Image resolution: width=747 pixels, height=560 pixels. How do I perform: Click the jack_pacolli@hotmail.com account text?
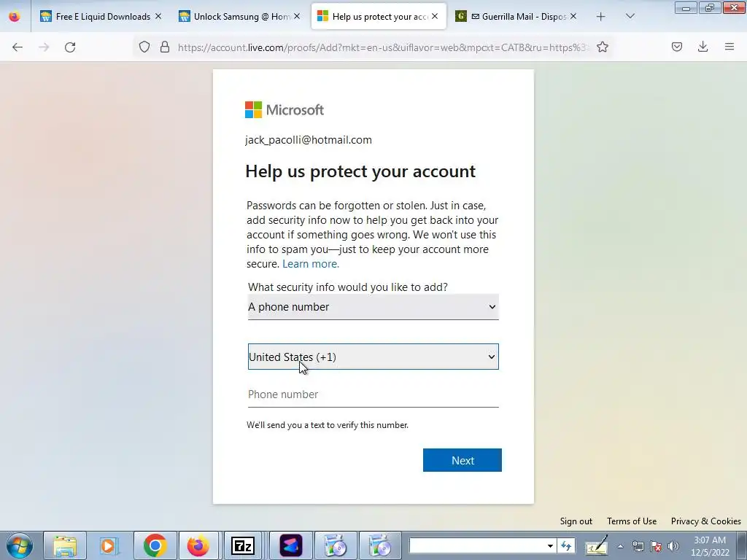click(x=309, y=140)
